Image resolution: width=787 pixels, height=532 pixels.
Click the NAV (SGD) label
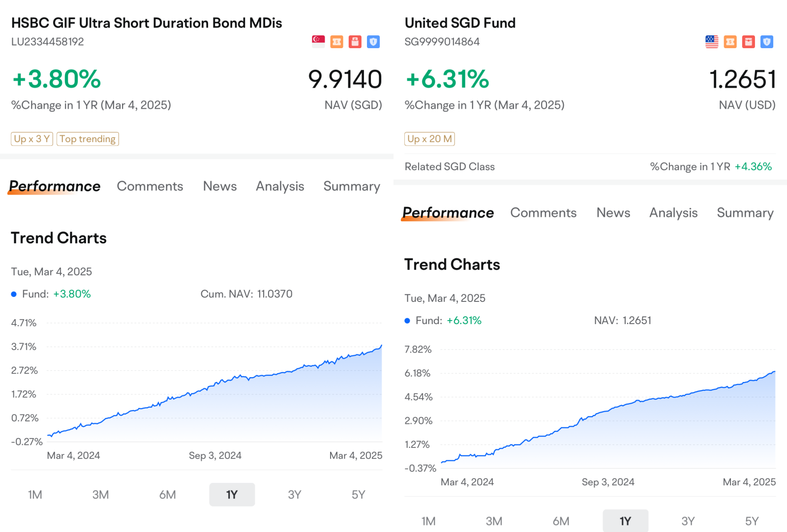(x=353, y=105)
